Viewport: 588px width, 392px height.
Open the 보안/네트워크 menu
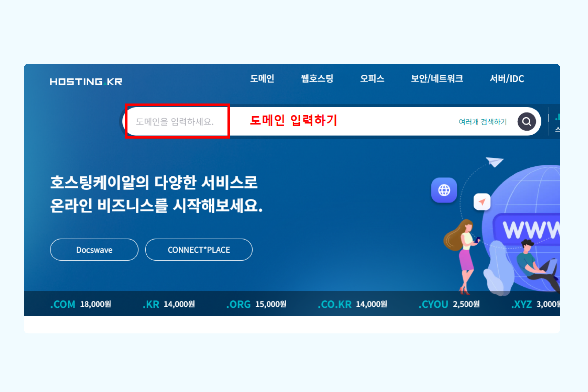coord(437,78)
